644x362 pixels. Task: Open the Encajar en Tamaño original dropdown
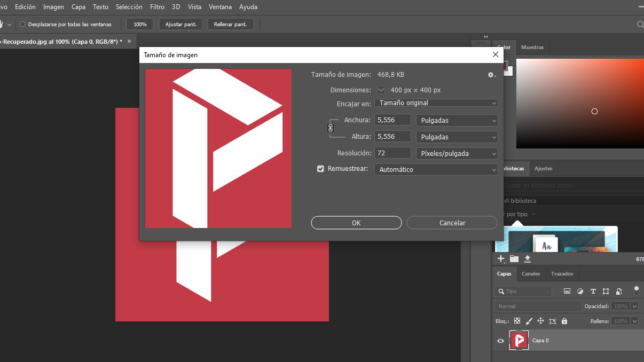436,103
